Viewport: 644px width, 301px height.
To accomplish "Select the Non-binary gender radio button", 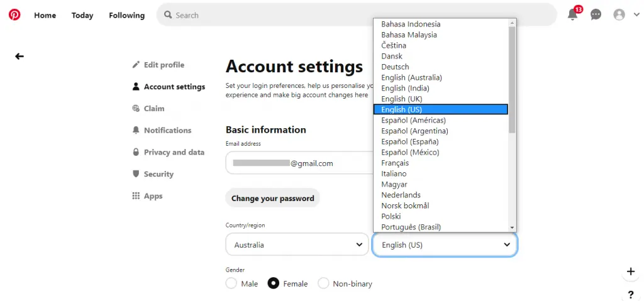I will [x=323, y=283].
